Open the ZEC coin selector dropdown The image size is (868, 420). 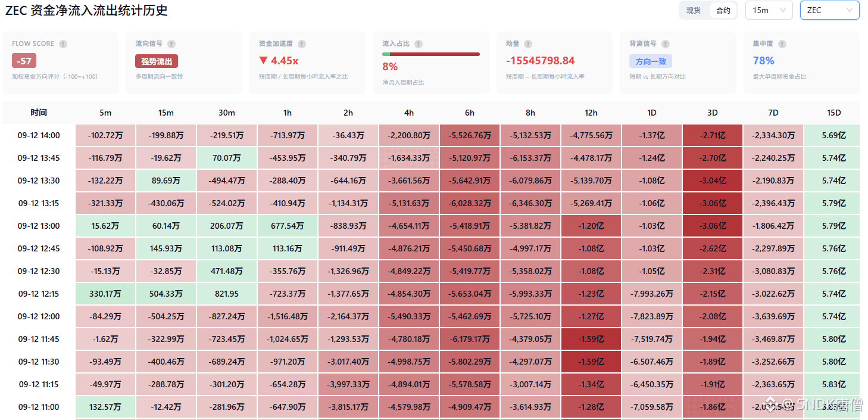click(x=830, y=10)
